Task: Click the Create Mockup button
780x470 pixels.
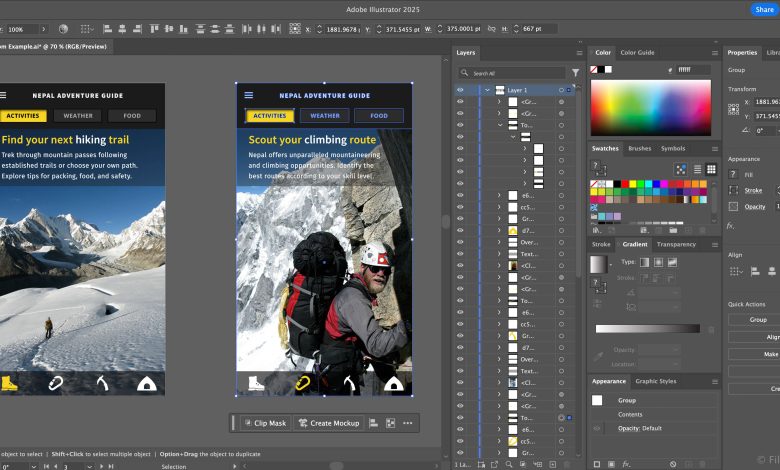Action: (328, 423)
